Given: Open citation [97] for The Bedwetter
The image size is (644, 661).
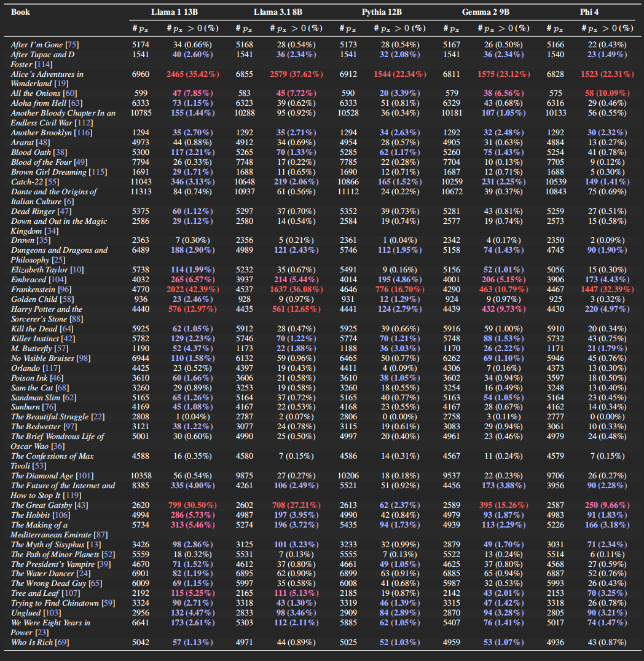Looking at the screenshot, I should click(70, 427).
